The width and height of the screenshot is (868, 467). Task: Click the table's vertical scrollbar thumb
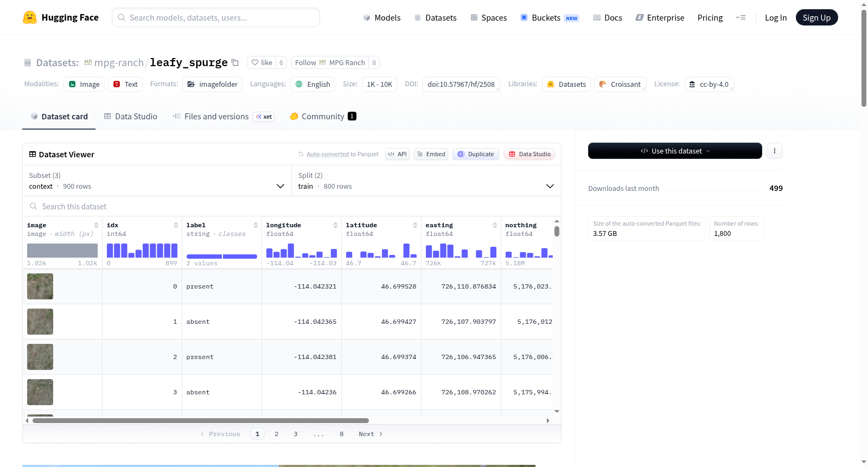click(x=557, y=231)
